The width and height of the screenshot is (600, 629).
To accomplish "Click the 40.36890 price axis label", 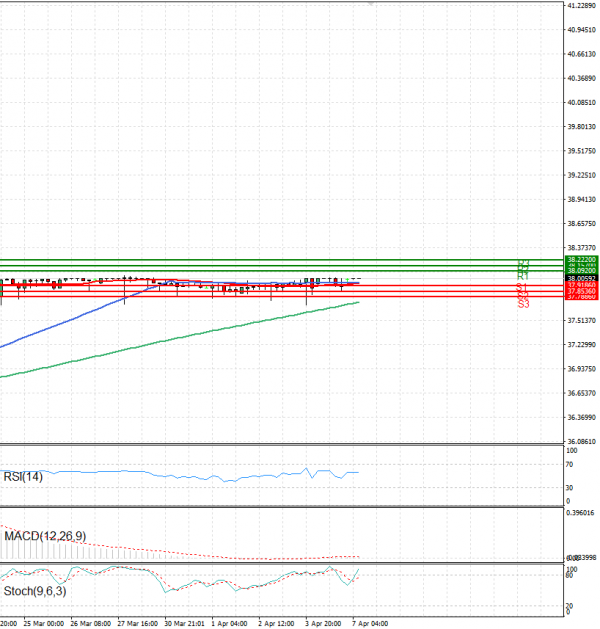I will pyautogui.click(x=582, y=78).
